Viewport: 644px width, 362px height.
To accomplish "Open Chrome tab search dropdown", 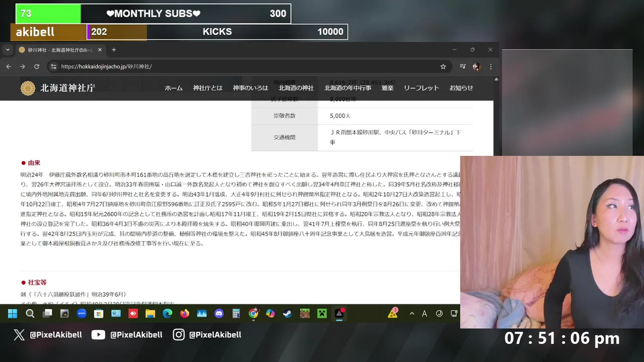I will click(x=8, y=50).
